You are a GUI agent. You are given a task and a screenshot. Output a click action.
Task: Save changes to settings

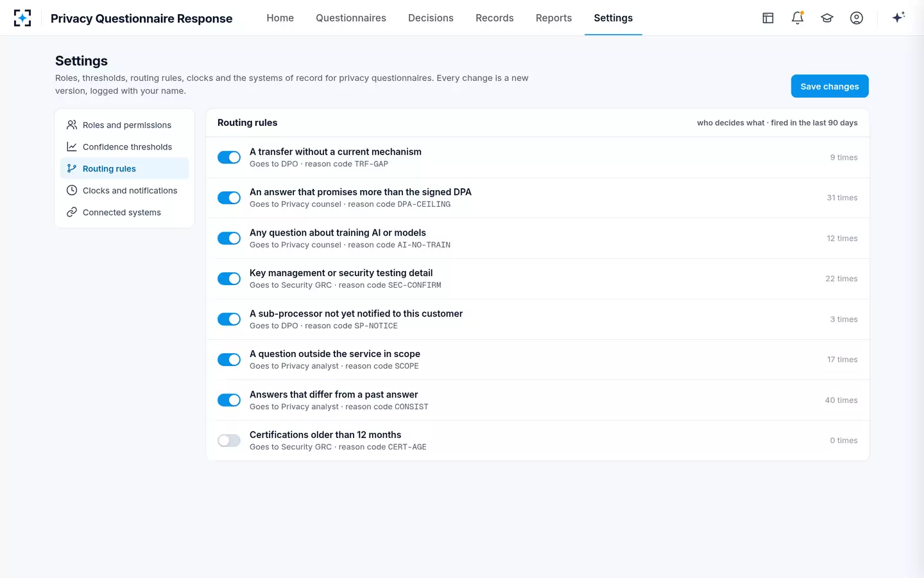pyautogui.click(x=830, y=86)
